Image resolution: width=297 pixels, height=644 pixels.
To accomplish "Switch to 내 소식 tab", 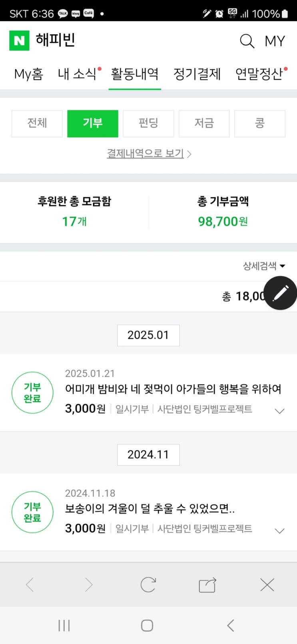I will click(x=77, y=74).
